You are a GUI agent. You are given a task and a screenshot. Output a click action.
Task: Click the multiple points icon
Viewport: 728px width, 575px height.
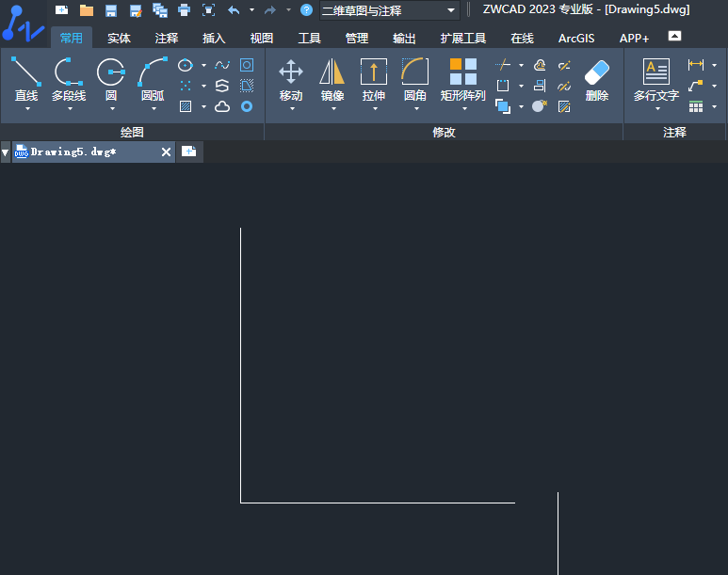[186, 86]
